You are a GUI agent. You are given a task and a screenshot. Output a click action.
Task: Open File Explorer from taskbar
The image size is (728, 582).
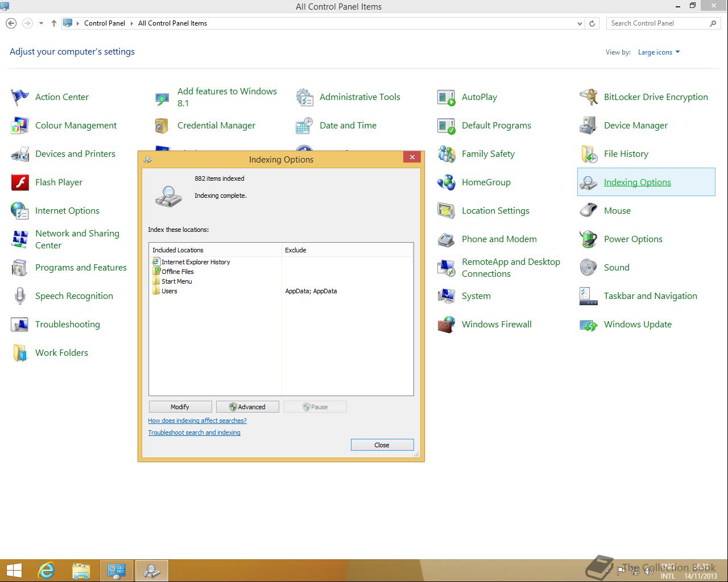[x=81, y=571]
